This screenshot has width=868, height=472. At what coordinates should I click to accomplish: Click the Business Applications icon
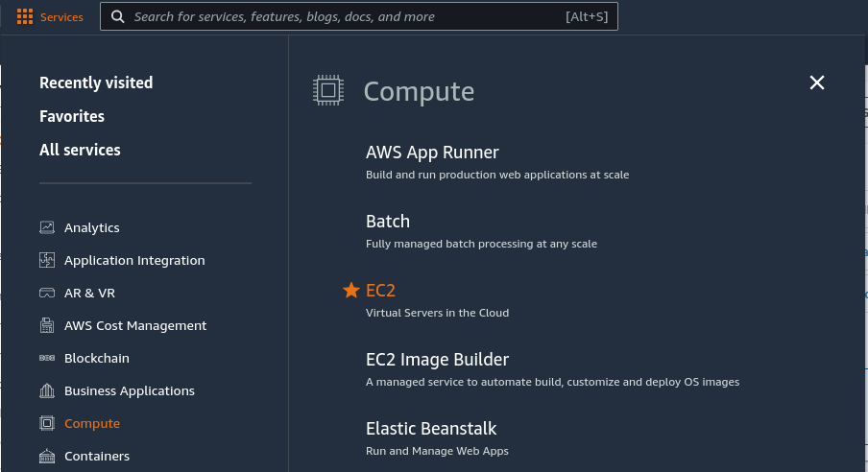[47, 390]
